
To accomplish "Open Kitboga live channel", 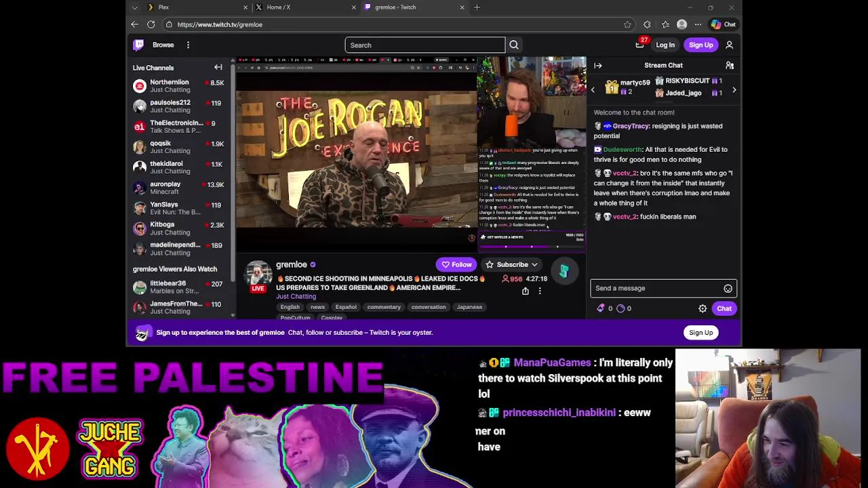I will tap(178, 228).
